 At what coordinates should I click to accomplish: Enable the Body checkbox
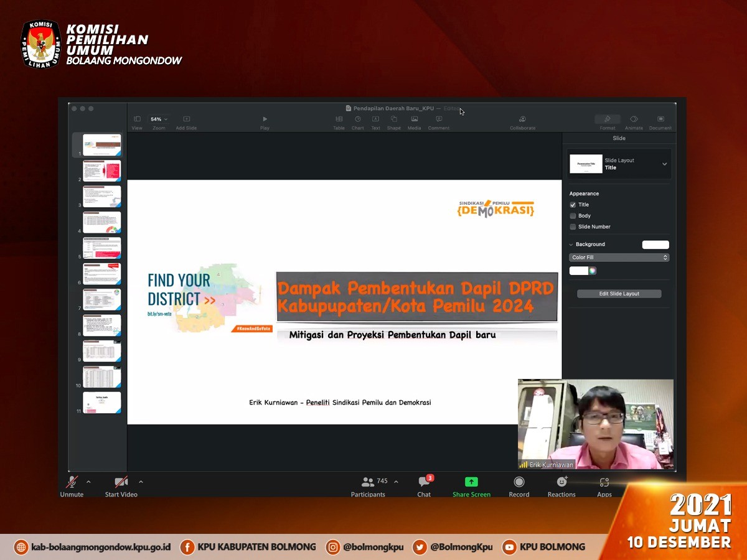point(573,216)
